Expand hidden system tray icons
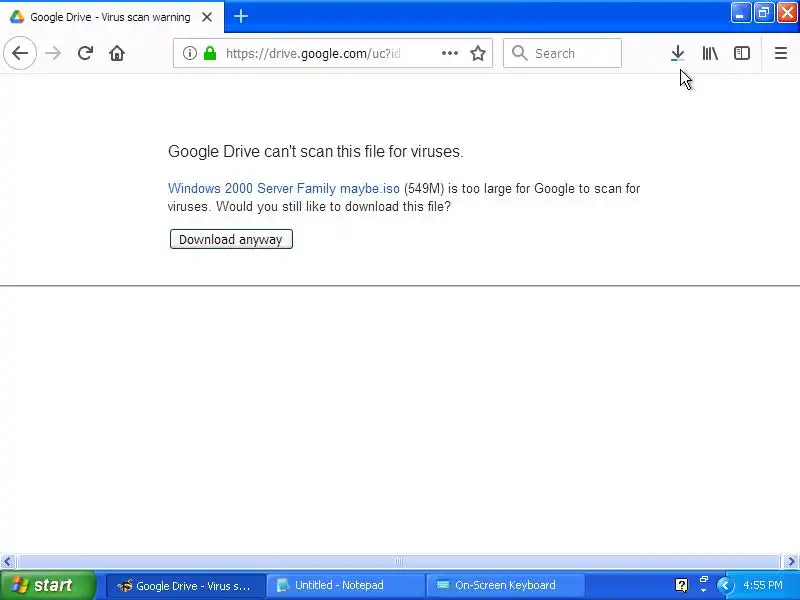 click(724, 585)
